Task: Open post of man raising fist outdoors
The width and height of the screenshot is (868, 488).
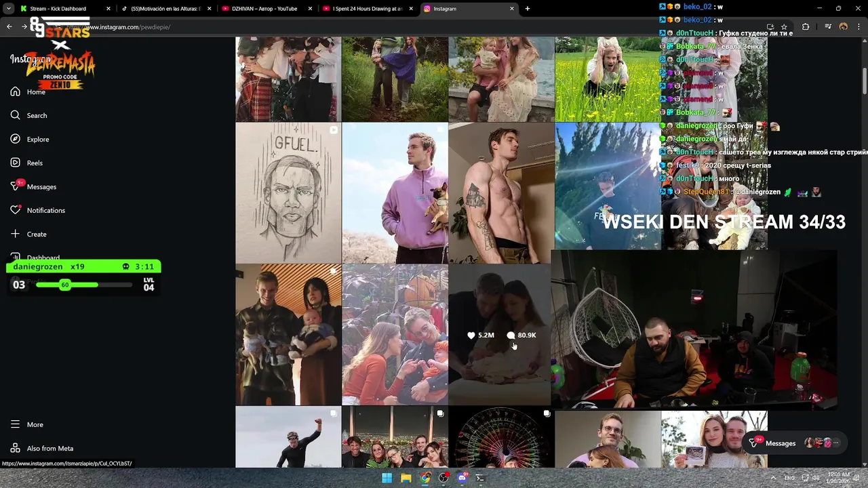Action: (288, 437)
